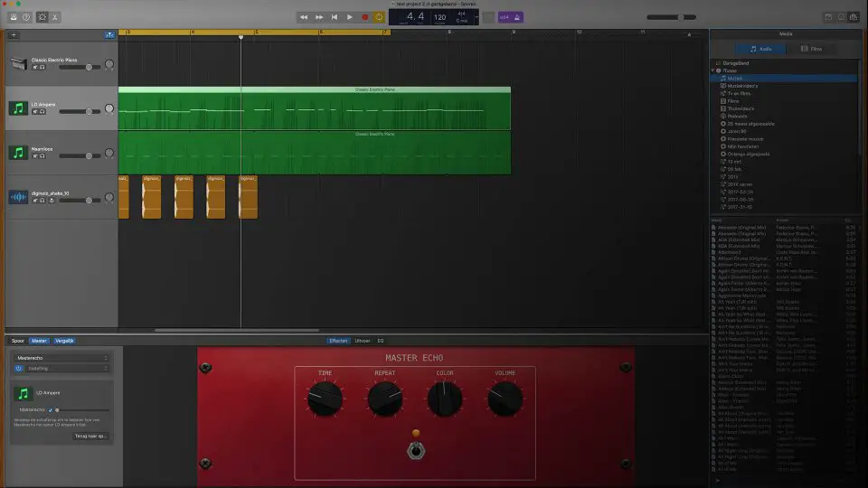The image size is (868, 488).
Task: Toggle the blue effect power button
Action: (18, 368)
